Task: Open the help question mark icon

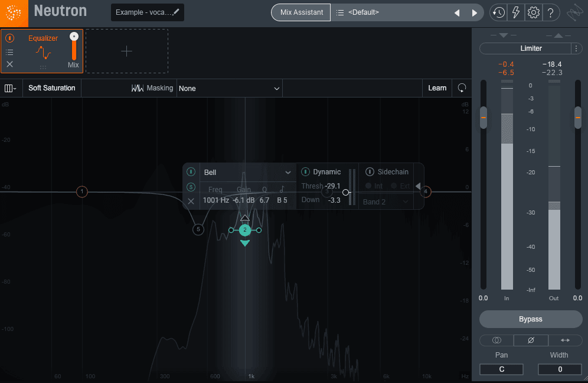Action: (550, 12)
